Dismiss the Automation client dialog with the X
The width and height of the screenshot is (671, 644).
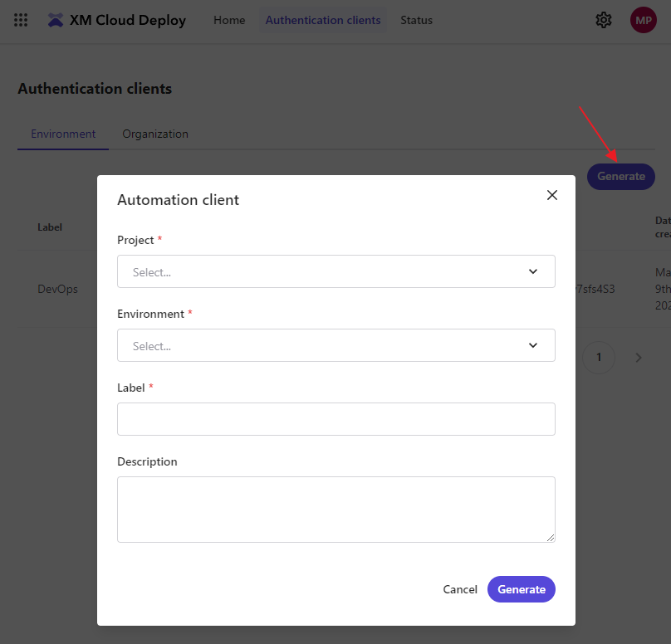coord(551,195)
